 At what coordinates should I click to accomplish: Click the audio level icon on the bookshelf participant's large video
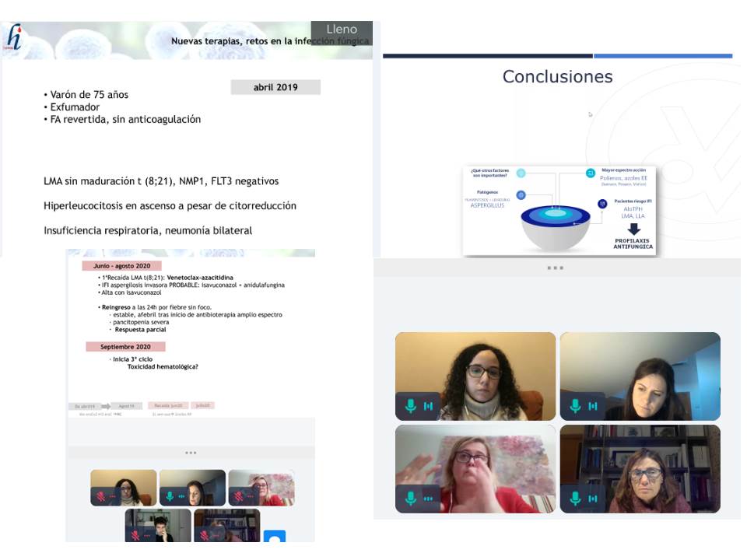(593, 498)
